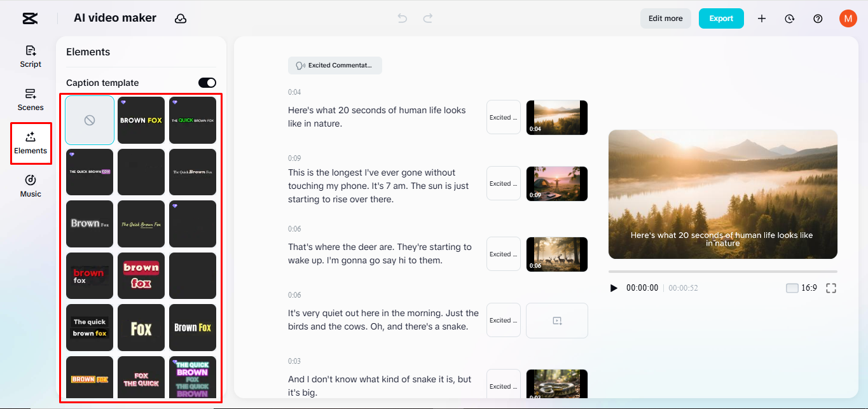Create a new project with the plus icon
This screenshot has width=868, height=409.
761,18
